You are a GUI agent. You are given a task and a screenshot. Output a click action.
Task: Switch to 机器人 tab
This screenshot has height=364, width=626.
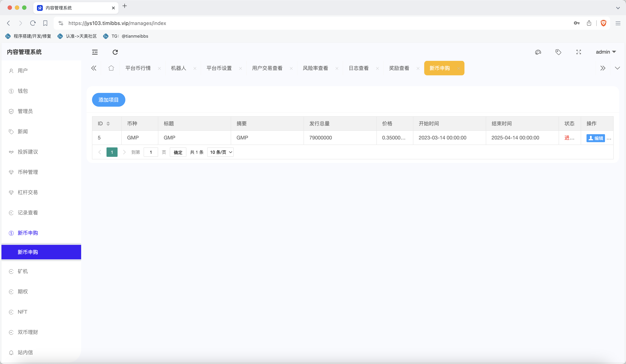[x=178, y=68]
